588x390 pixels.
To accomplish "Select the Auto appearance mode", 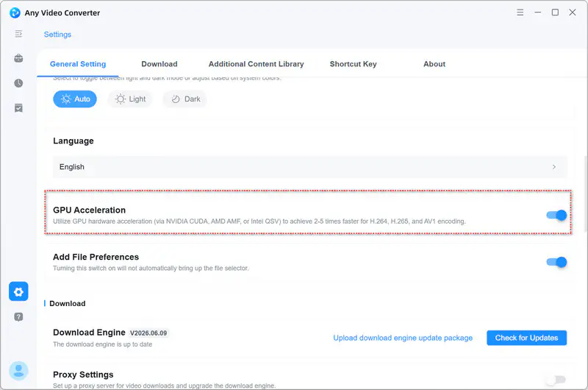I will (75, 99).
